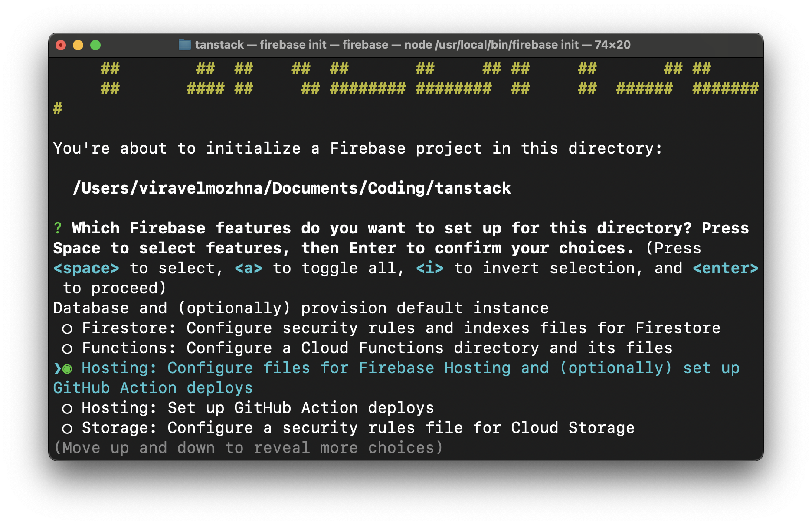The image size is (812, 525).
Task: Click the green fullscreen traffic light
Action: click(95, 44)
